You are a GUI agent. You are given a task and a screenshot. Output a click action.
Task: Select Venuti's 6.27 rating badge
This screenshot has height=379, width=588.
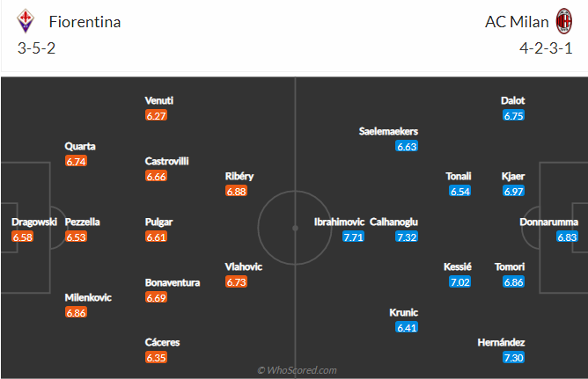(156, 116)
